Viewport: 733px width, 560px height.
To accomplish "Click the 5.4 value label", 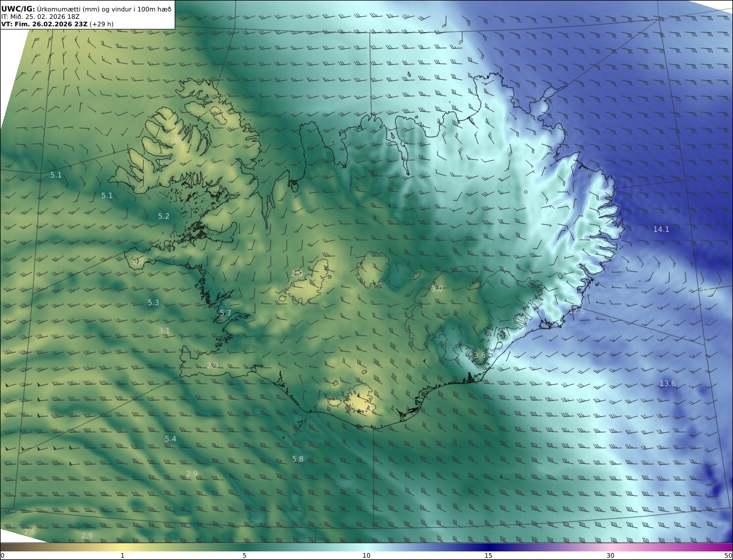I will [x=171, y=439].
